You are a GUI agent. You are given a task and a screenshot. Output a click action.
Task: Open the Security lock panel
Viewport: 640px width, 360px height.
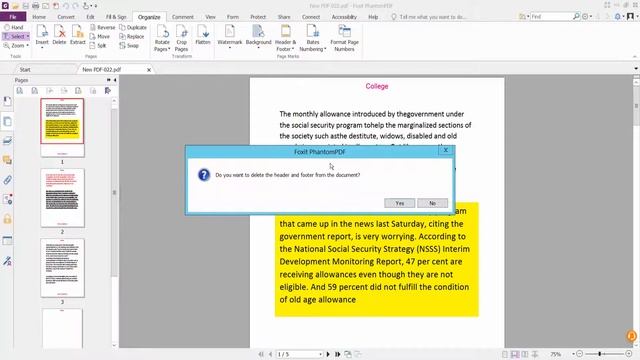point(7,220)
